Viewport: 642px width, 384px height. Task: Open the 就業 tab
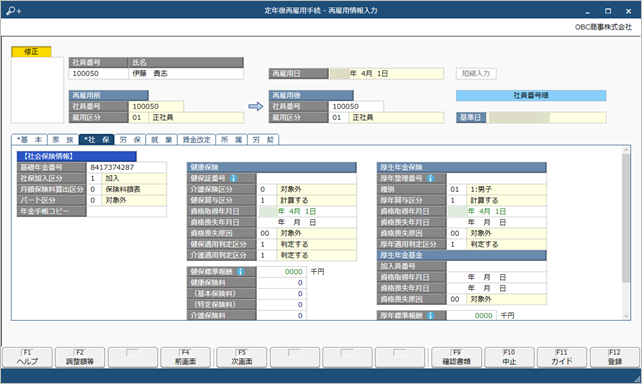tap(161, 140)
